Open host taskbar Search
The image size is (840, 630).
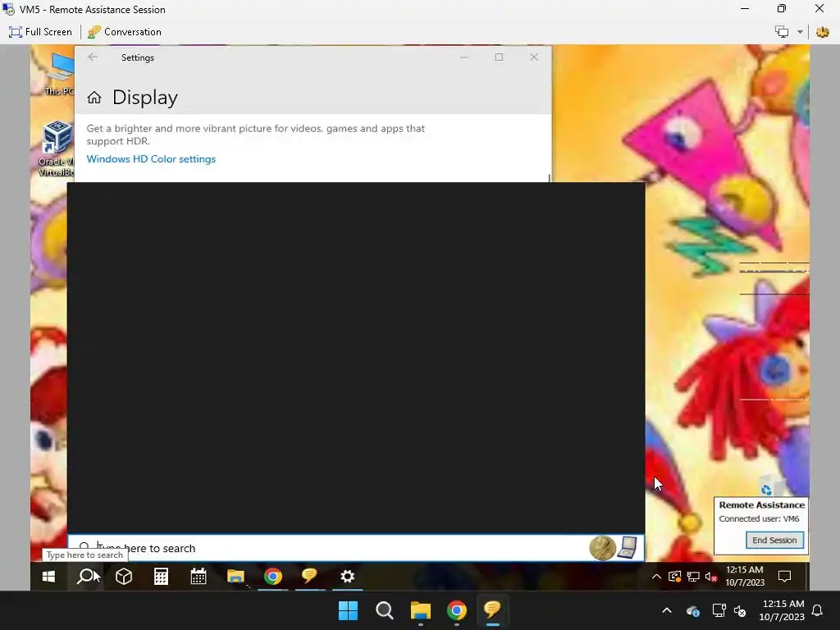[x=385, y=610]
